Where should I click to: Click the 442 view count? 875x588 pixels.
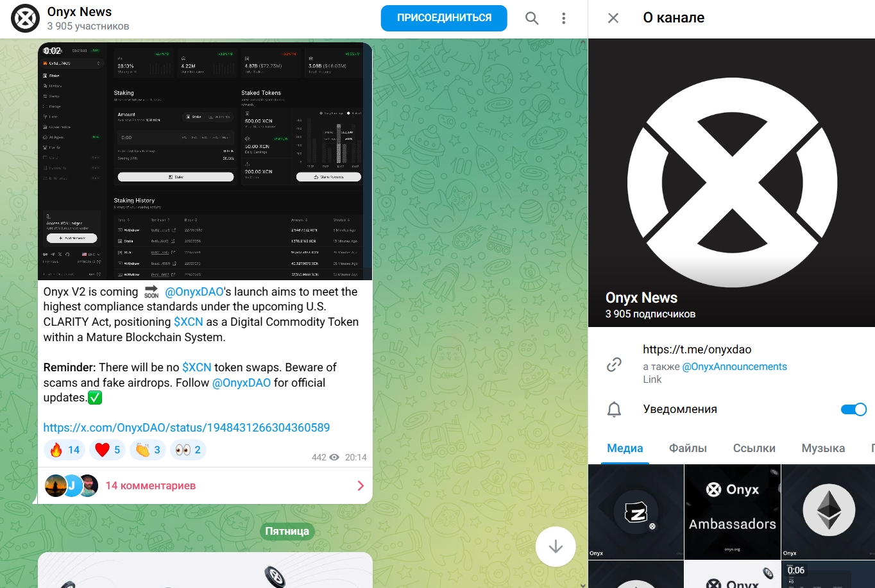coord(319,457)
